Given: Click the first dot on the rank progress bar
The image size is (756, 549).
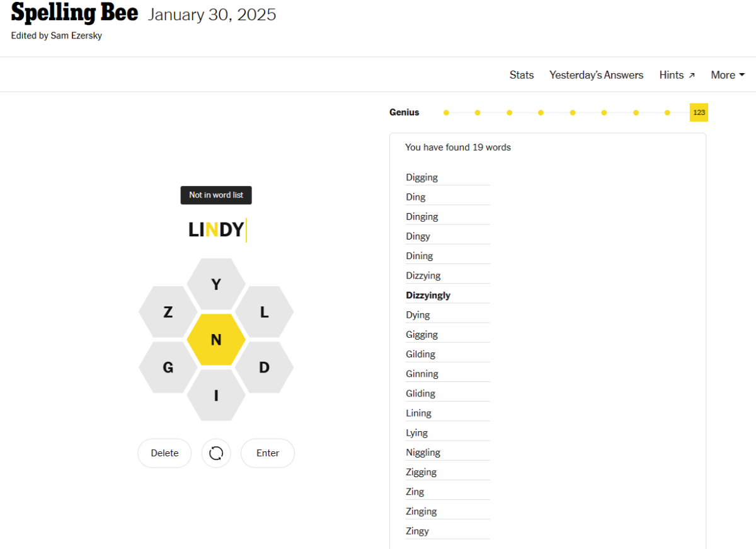Looking at the screenshot, I should (446, 113).
